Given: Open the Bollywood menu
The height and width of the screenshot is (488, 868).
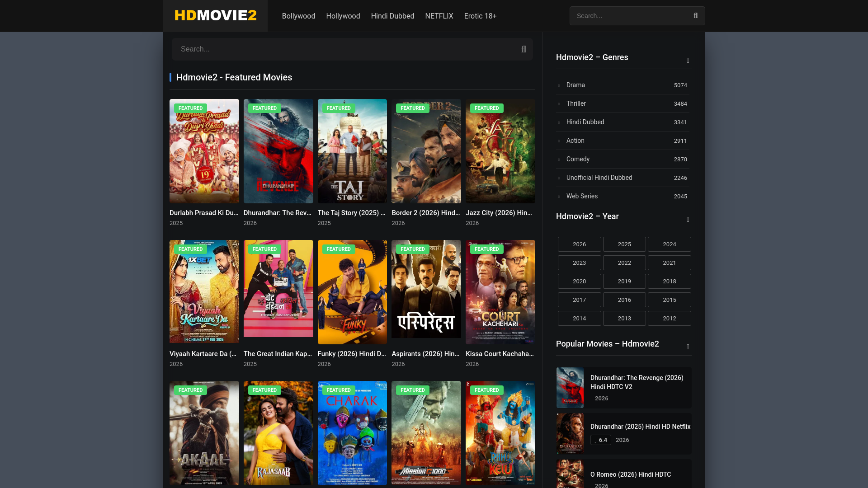Looking at the screenshot, I should pos(298,16).
